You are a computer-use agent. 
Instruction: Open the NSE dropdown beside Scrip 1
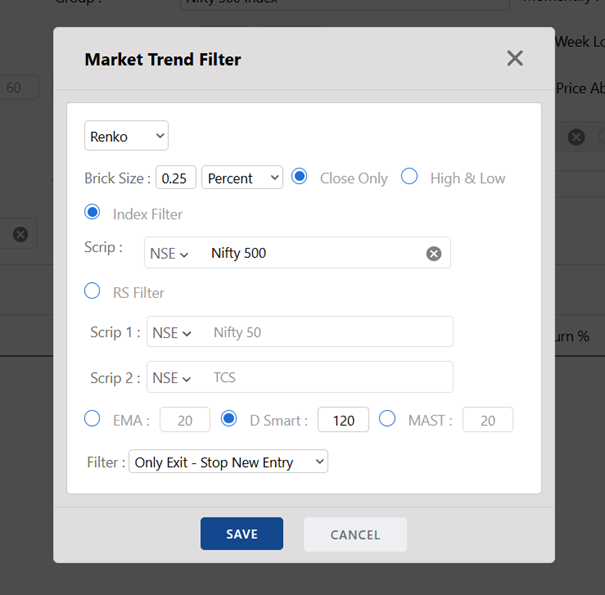click(172, 333)
